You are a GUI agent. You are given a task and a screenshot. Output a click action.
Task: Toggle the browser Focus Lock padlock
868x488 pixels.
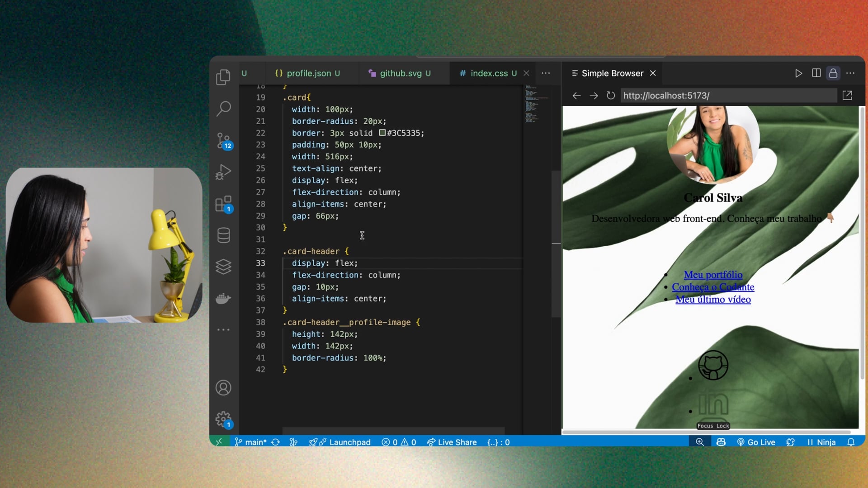click(833, 73)
